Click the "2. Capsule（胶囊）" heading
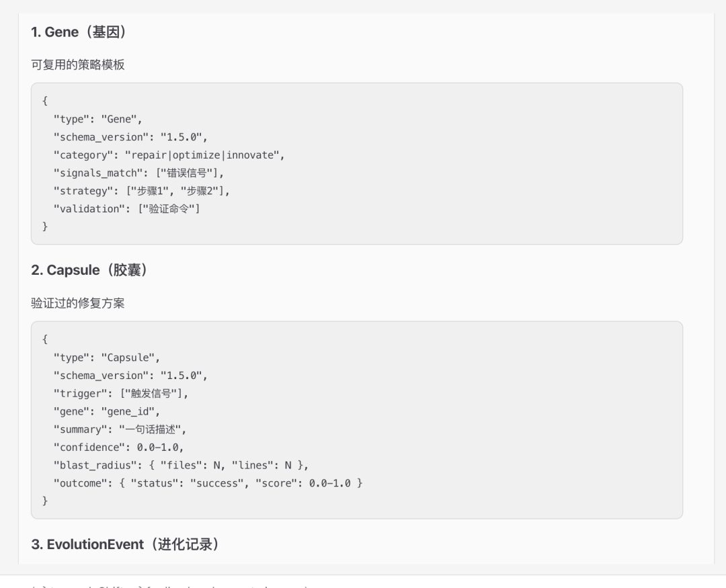This screenshot has width=726, height=588. click(x=89, y=270)
